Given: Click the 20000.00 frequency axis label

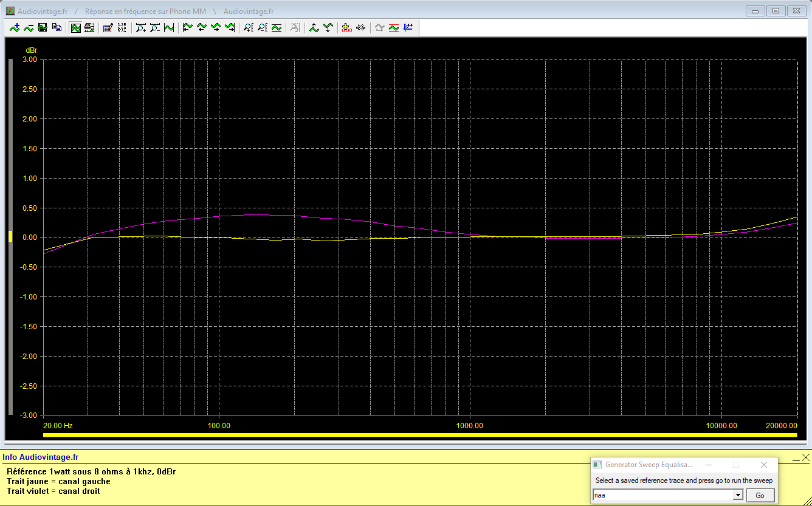Looking at the screenshot, I should [x=781, y=426].
